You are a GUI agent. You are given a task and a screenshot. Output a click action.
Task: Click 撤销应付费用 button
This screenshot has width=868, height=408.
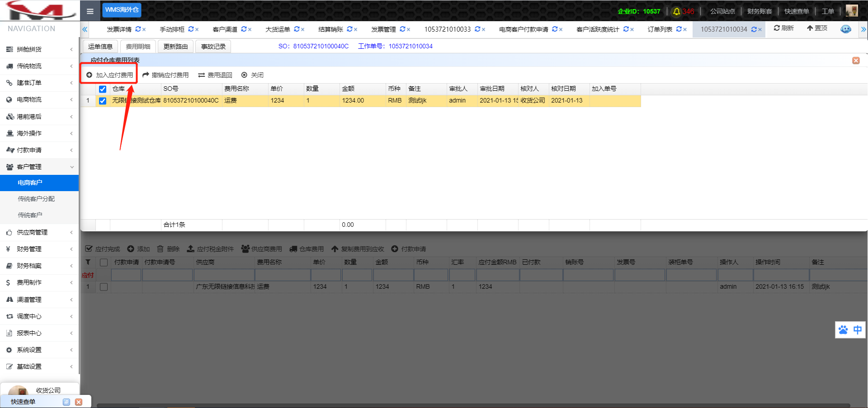pyautogui.click(x=165, y=75)
